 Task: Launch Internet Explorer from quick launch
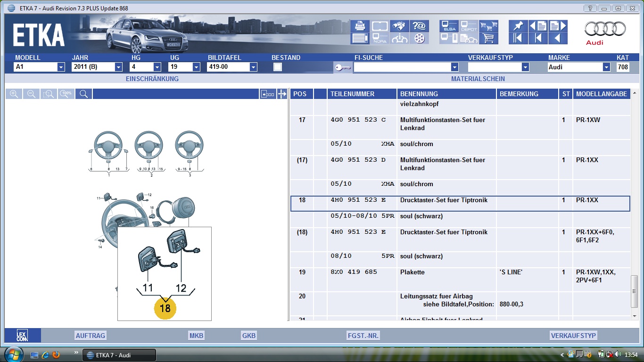click(x=45, y=354)
